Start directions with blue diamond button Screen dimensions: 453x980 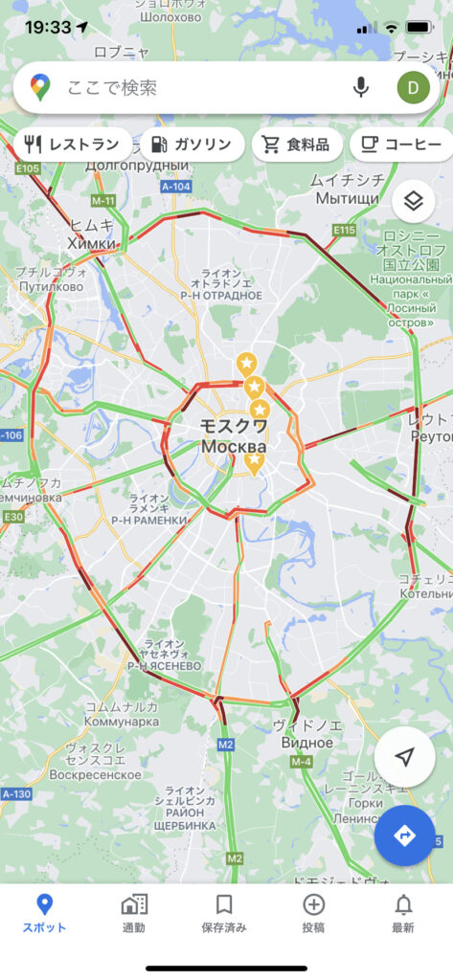405,835
